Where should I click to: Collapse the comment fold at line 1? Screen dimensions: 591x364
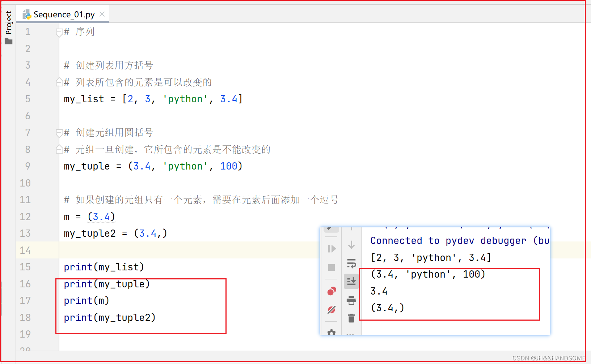(59, 32)
